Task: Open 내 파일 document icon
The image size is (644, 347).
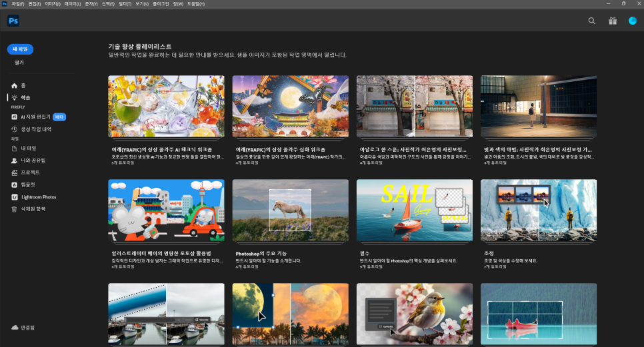Action: coord(15,149)
